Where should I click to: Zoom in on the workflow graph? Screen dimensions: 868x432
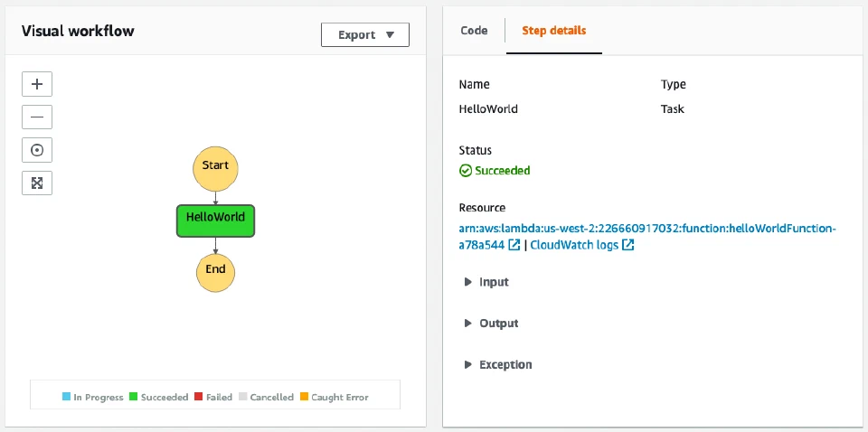click(x=37, y=84)
